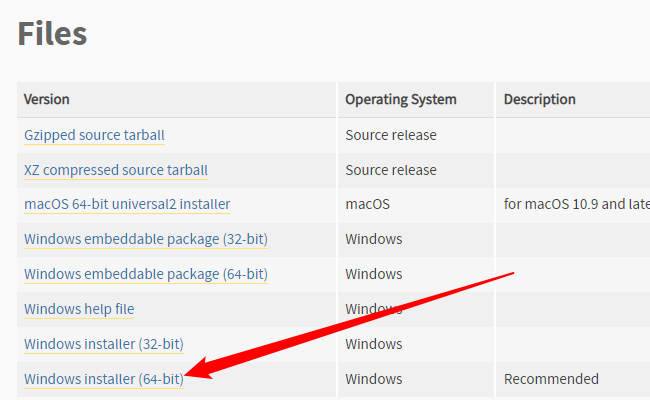Click the Windows help file link

pos(79,309)
